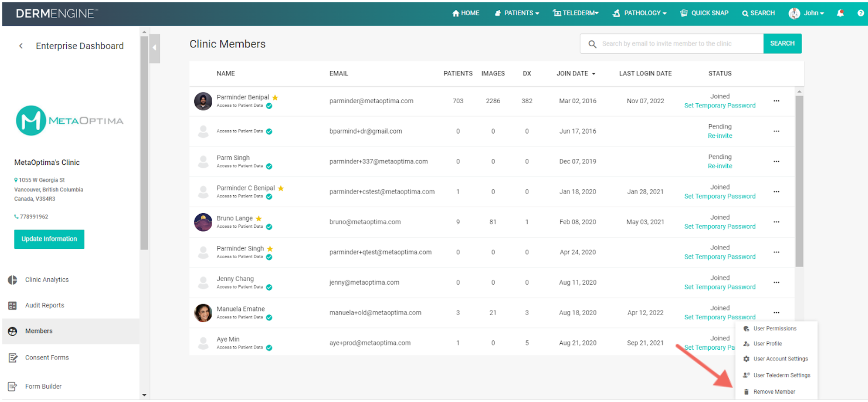This screenshot has height=402, width=868.
Task: Open the notifications bell icon
Action: [840, 13]
